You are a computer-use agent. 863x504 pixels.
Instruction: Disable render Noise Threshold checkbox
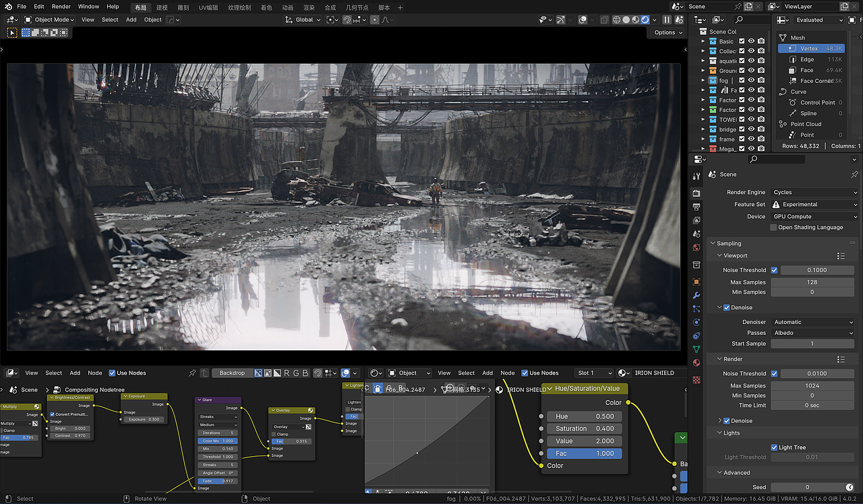(774, 373)
